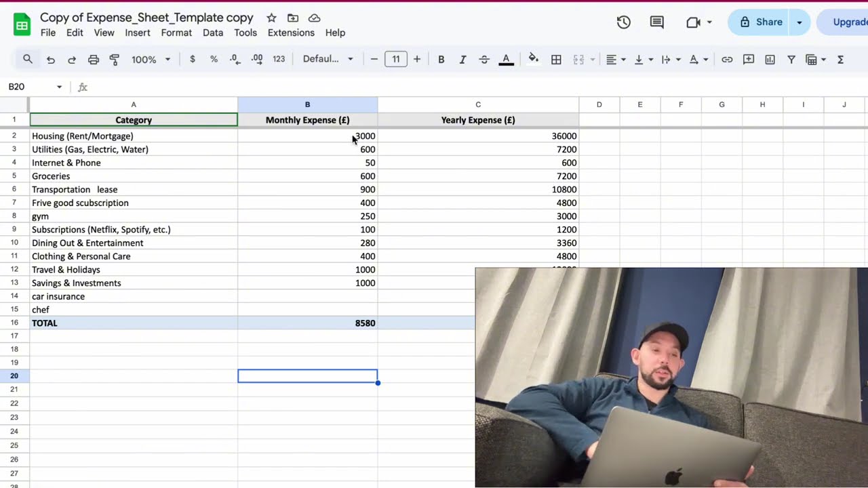Open the table views dropdown
868x488 pixels.
pos(816,60)
